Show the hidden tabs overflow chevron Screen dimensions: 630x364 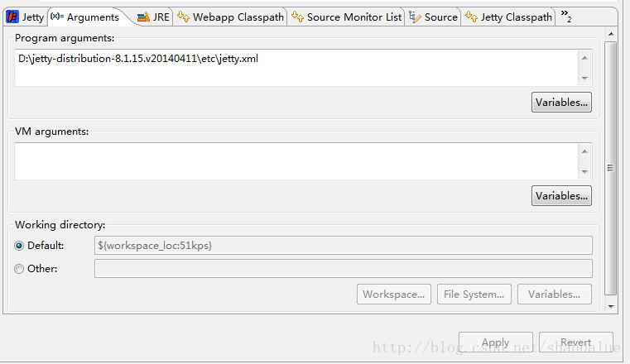coord(565,16)
